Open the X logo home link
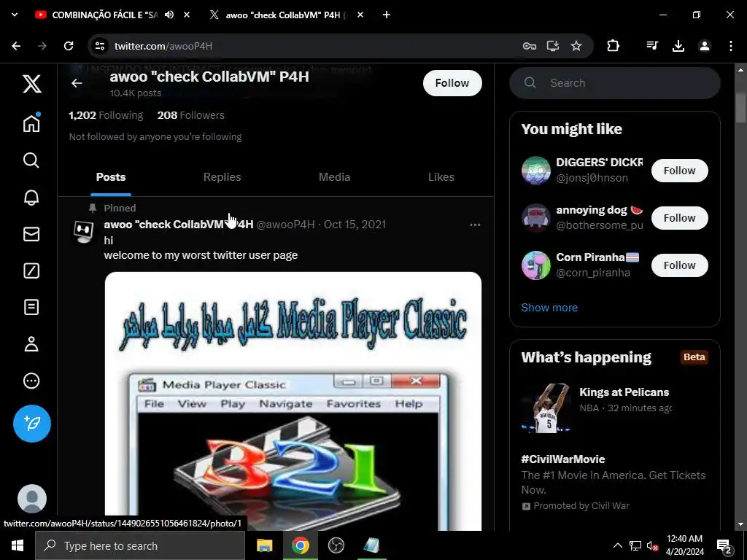This screenshot has height=560, width=747. tap(32, 84)
